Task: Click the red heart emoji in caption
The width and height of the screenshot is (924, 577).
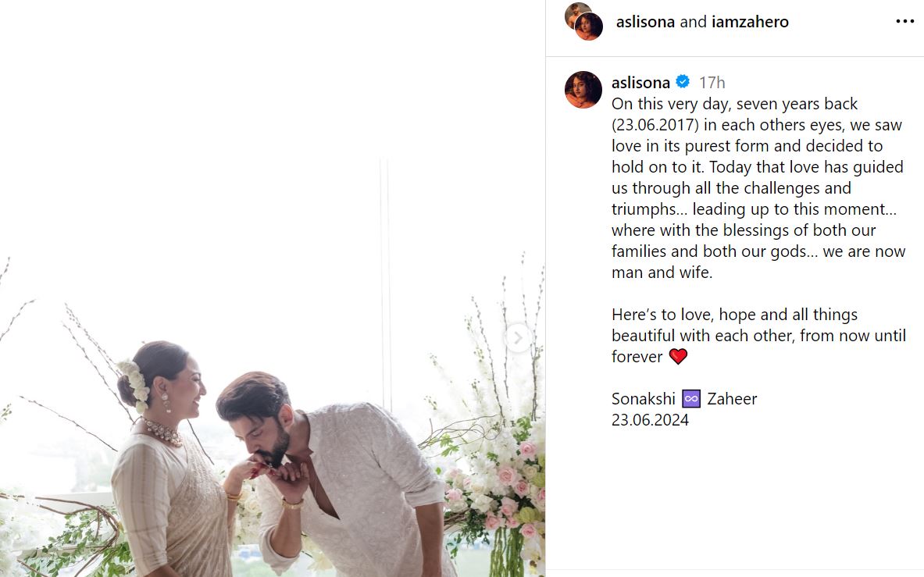Action: pyautogui.click(x=678, y=357)
